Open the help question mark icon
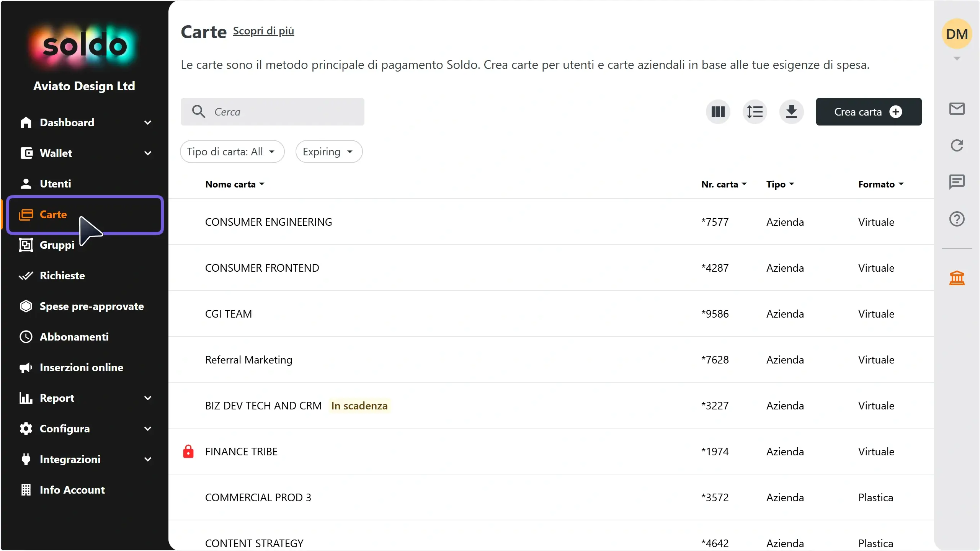Viewport: 980px width, 551px height. [957, 219]
